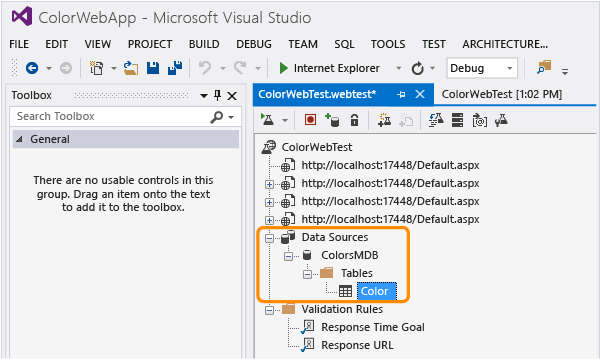The width and height of the screenshot is (600, 360).
Task: Toggle auto-hide pin on Toolbox panel
Action: [217, 95]
